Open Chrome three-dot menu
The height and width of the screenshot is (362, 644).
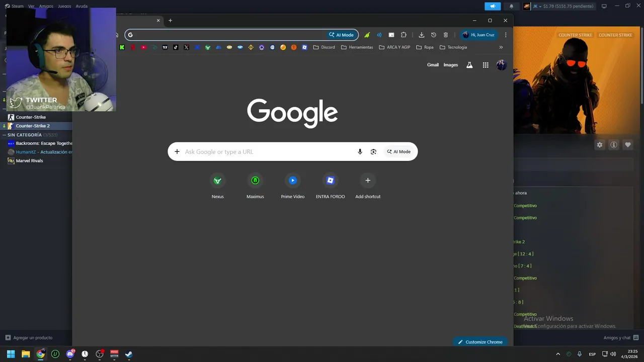pos(506,35)
